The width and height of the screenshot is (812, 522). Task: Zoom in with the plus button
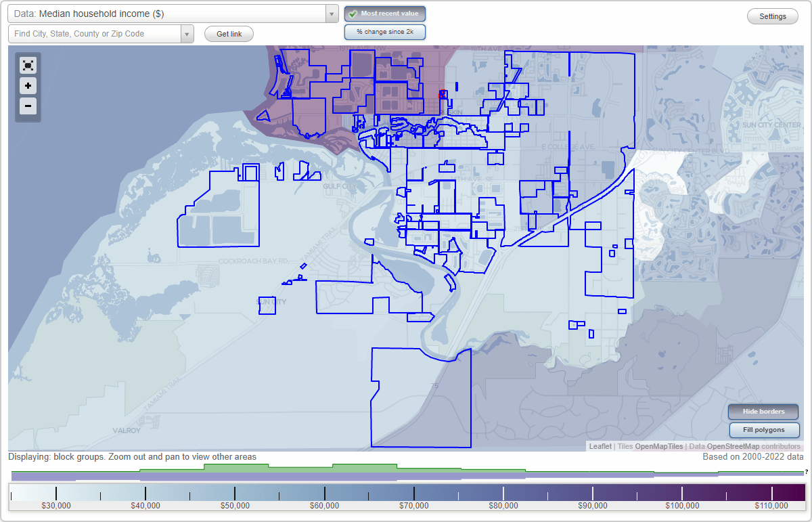coord(28,85)
